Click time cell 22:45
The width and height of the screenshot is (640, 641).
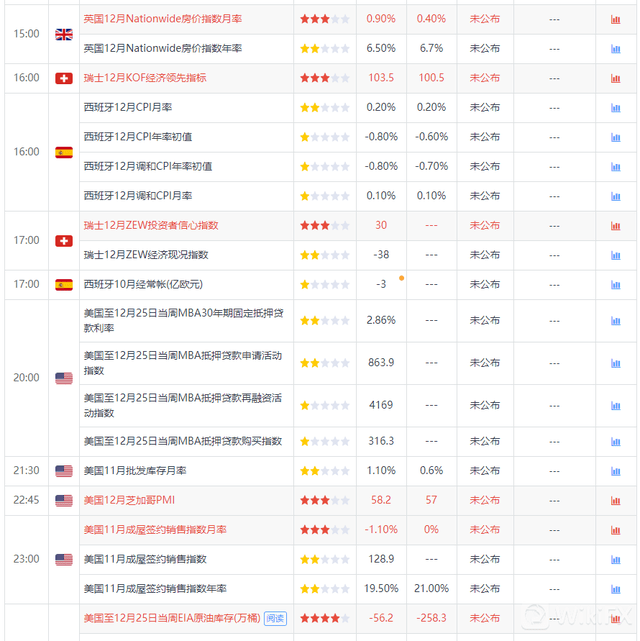pyautogui.click(x=26, y=500)
